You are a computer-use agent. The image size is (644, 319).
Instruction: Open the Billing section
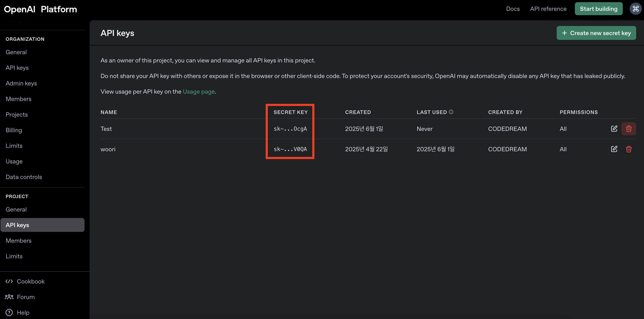[14, 130]
